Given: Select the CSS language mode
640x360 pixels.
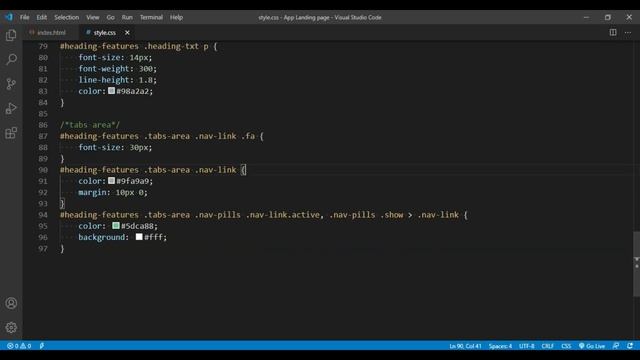Looking at the screenshot, I should tap(566, 346).
